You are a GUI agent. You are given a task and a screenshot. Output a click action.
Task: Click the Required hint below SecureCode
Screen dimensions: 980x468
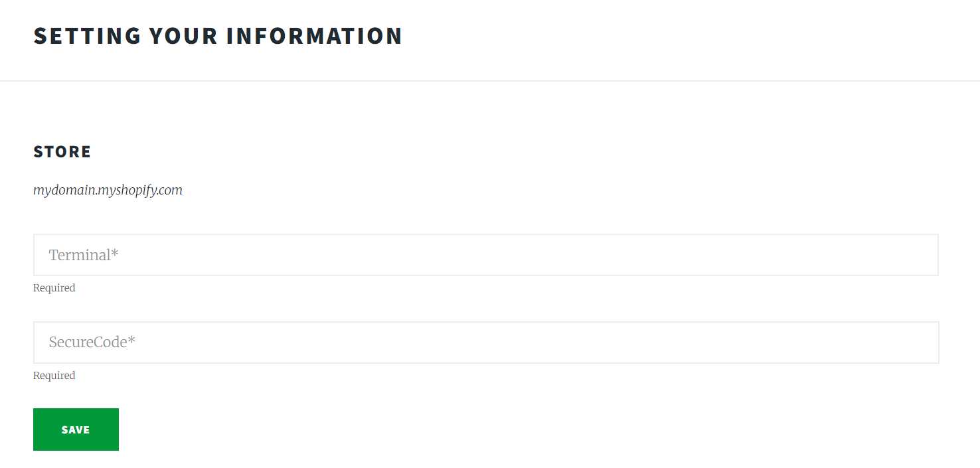[x=54, y=376]
